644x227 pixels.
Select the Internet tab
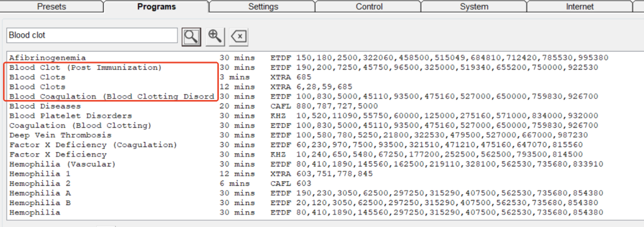[579, 6]
